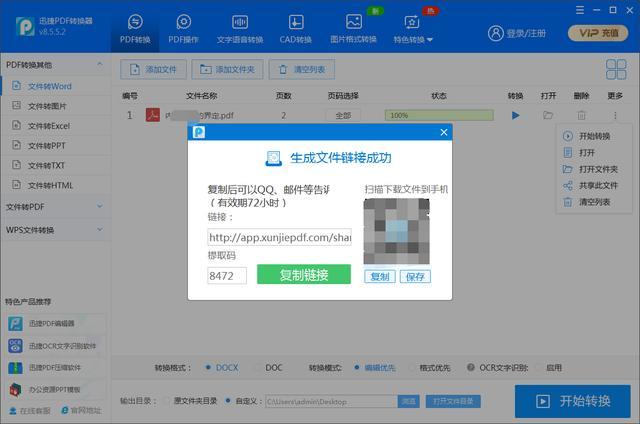Click the 保存 button under QR code
Image resolution: width=640 pixels, height=424 pixels.
click(x=415, y=277)
